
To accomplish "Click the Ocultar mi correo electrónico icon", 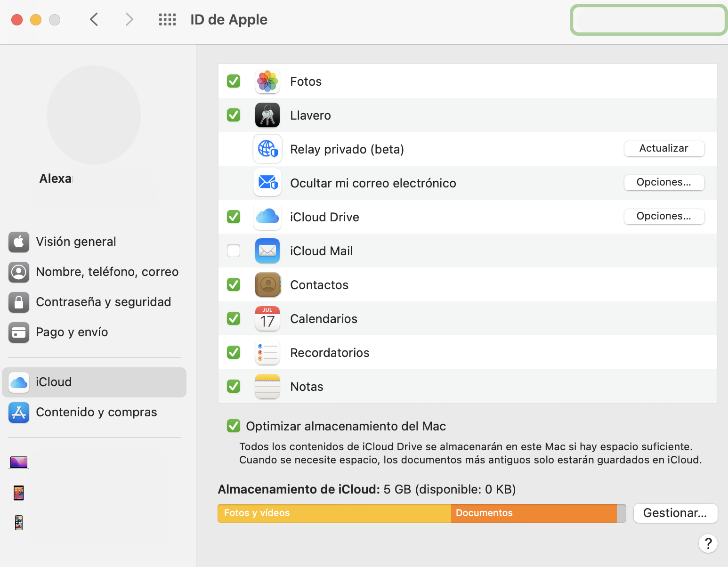I will coord(267,183).
